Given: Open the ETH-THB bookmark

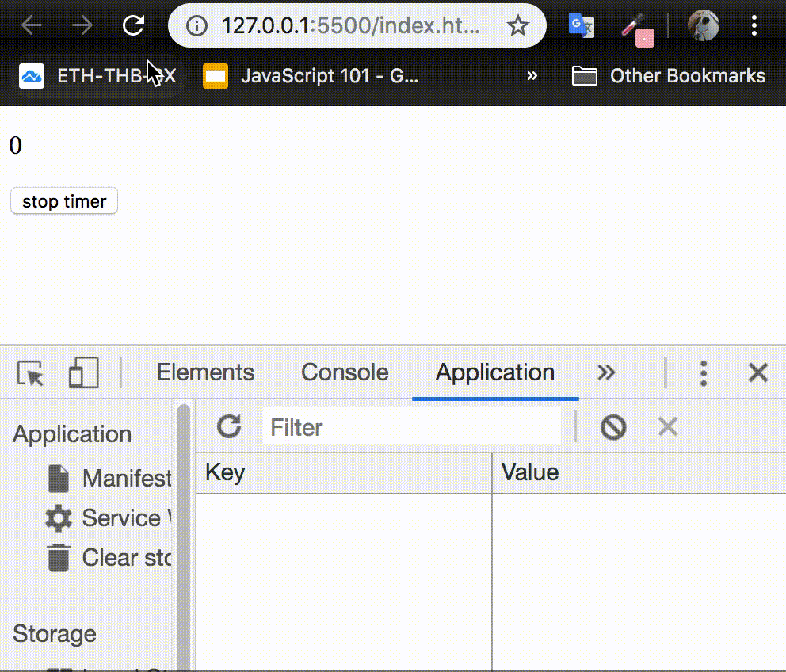Looking at the screenshot, I should [87, 75].
